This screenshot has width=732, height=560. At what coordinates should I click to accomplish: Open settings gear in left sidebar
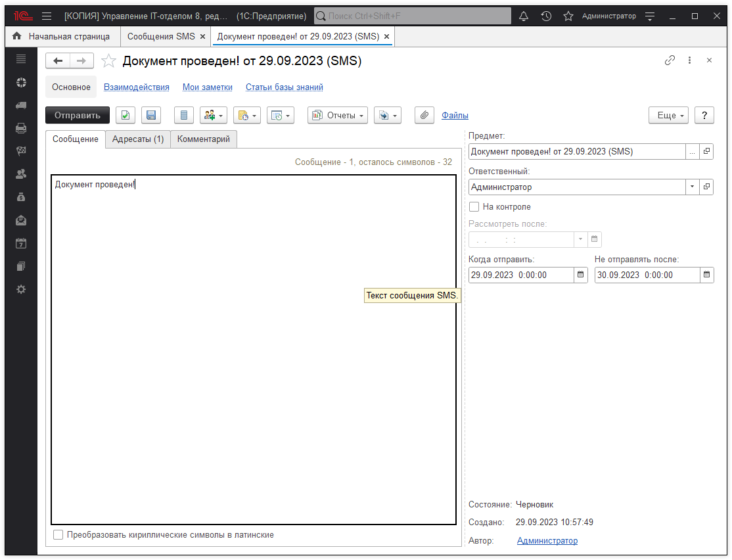tap(21, 289)
